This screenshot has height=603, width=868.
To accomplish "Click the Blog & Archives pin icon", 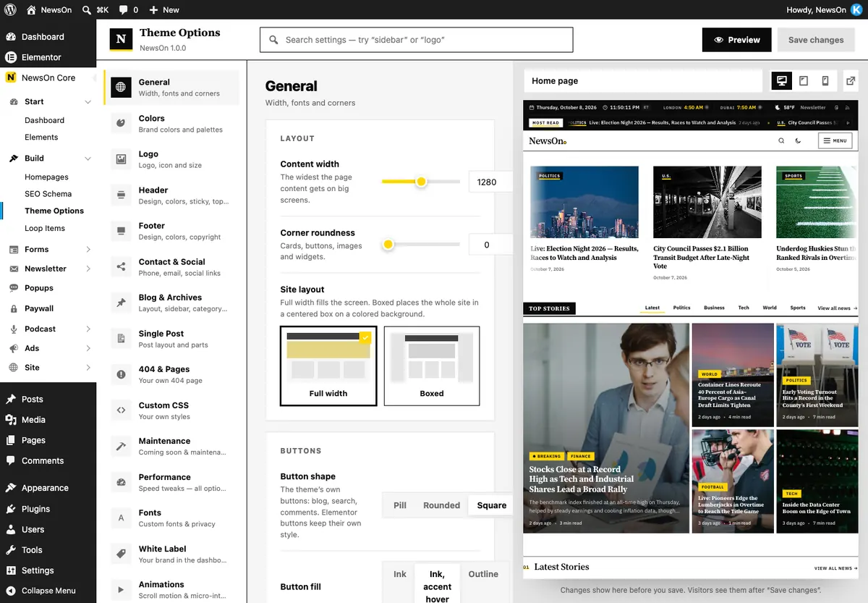I will pyautogui.click(x=121, y=303).
